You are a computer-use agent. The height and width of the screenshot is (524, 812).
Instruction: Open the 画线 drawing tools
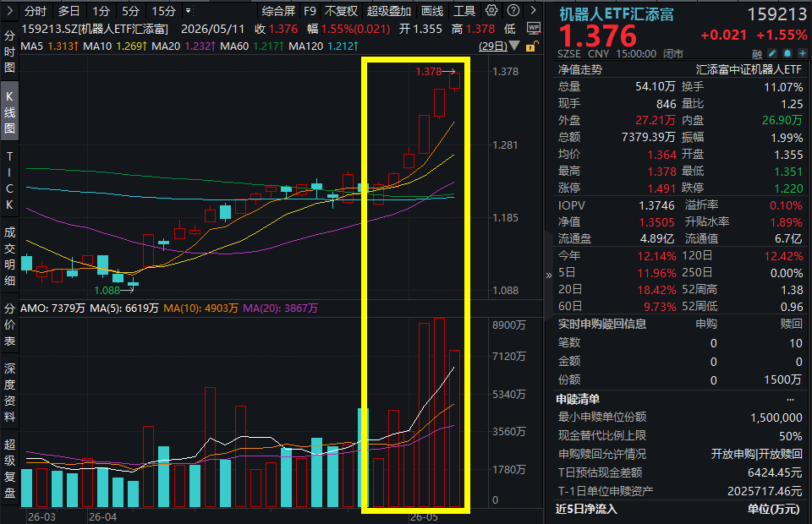[432, 11]
